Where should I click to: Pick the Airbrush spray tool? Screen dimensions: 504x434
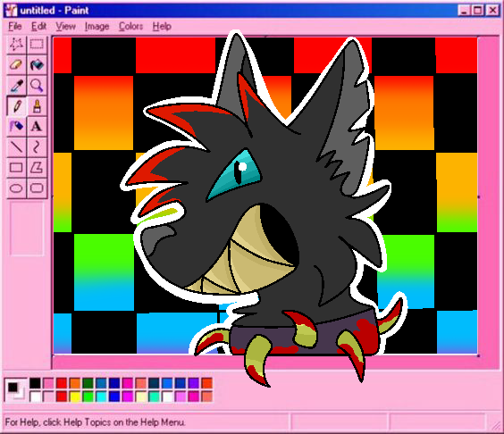click(x=16, y=126)
